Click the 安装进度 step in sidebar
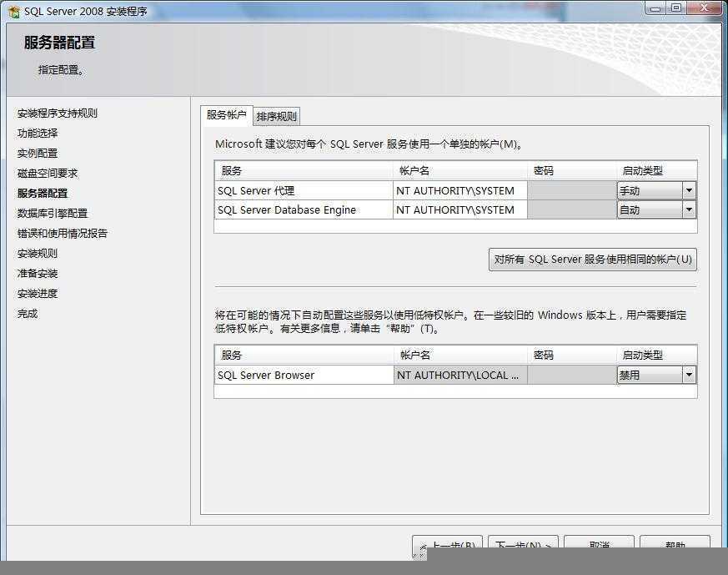The height and width of the screenshot is (575, 728). click(38, 294)
